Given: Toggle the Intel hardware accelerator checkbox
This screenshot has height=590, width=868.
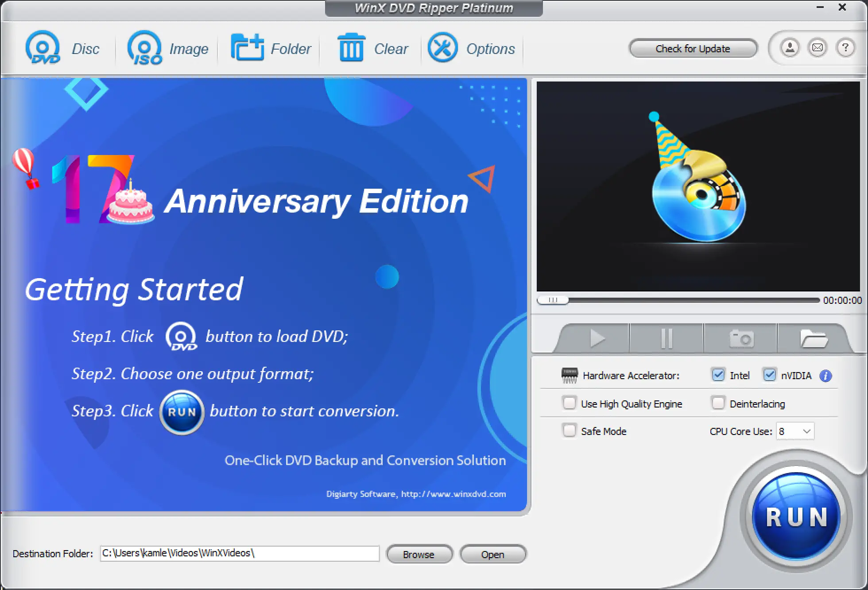Looking at the screenshot, I should pos(718,375).
